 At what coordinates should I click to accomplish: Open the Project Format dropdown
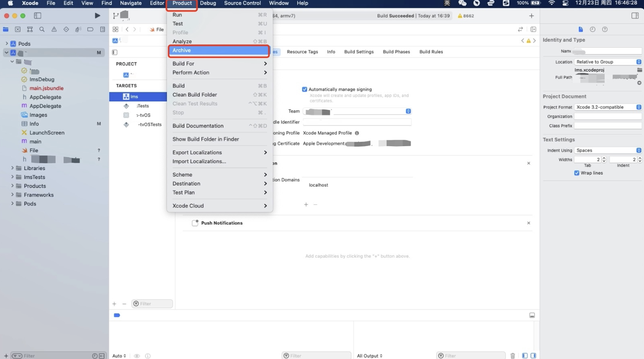point(608,107)
